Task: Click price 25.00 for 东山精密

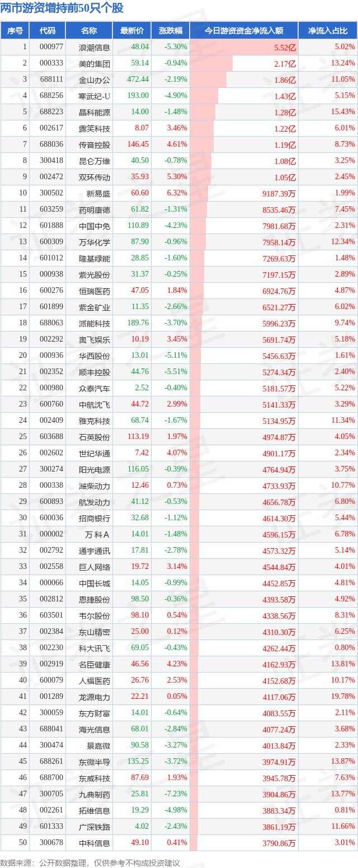Action: pyautogui.click(x=140, y=632)
